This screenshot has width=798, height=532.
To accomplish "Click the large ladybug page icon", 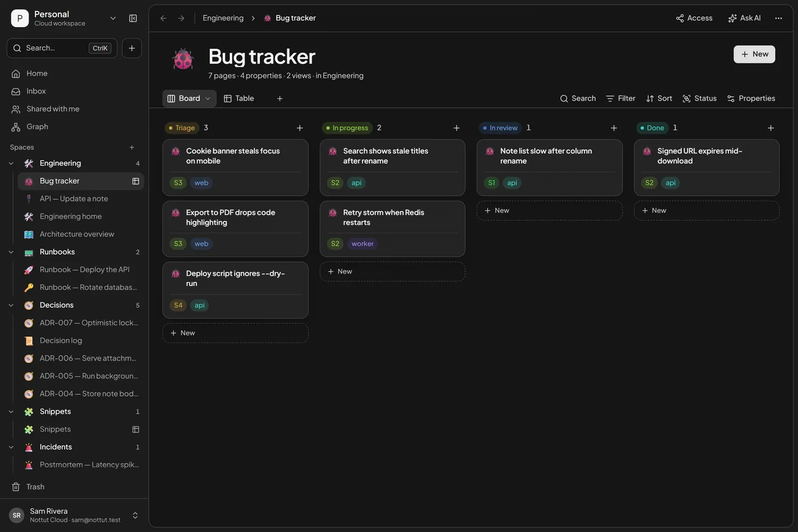I will click(x=183, y=59).
